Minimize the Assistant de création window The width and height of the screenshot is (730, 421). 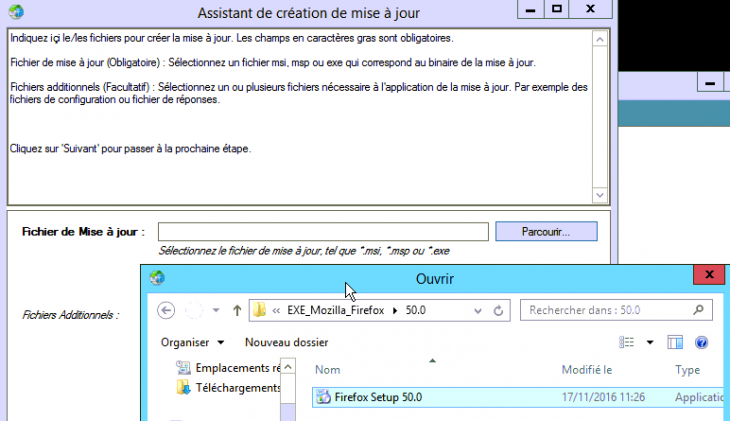(x=530, y=9)
